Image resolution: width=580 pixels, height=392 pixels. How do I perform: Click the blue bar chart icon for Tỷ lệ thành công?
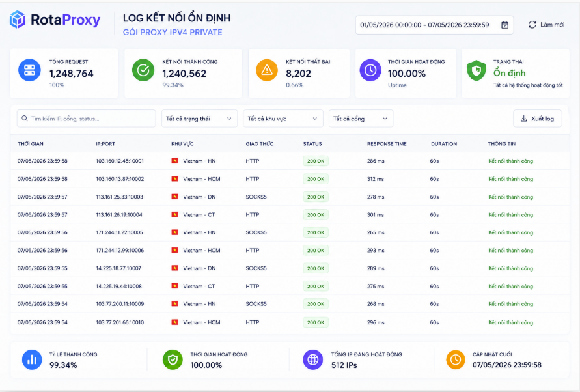32,360
